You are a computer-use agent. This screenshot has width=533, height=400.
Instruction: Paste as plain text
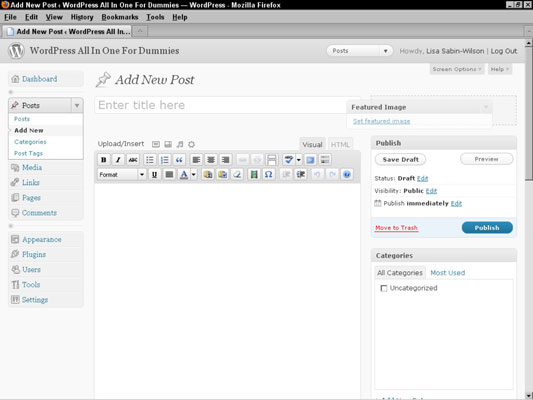[x=208, y=175]
